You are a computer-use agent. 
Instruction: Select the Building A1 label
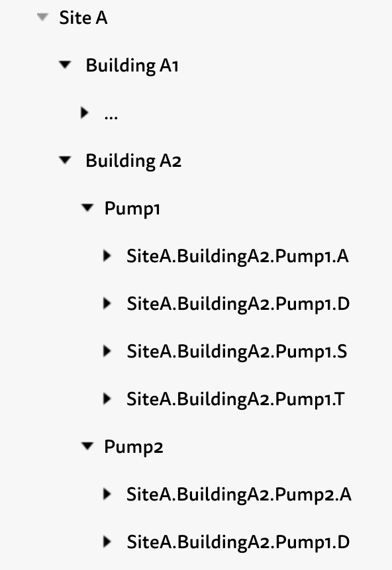pyautogui.click(x=132, y=66)
